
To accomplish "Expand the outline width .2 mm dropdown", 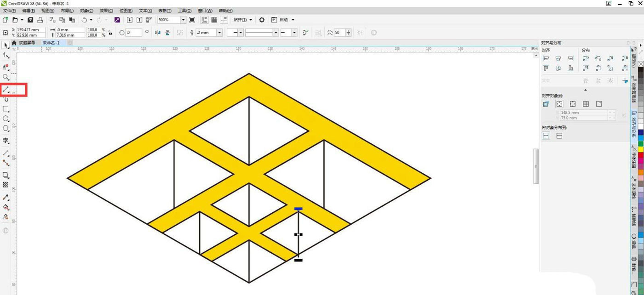I will [219, 33].
